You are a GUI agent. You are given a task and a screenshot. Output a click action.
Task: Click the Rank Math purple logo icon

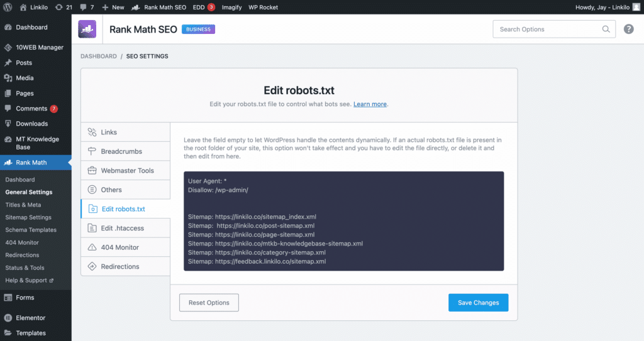tap(87, 29)
